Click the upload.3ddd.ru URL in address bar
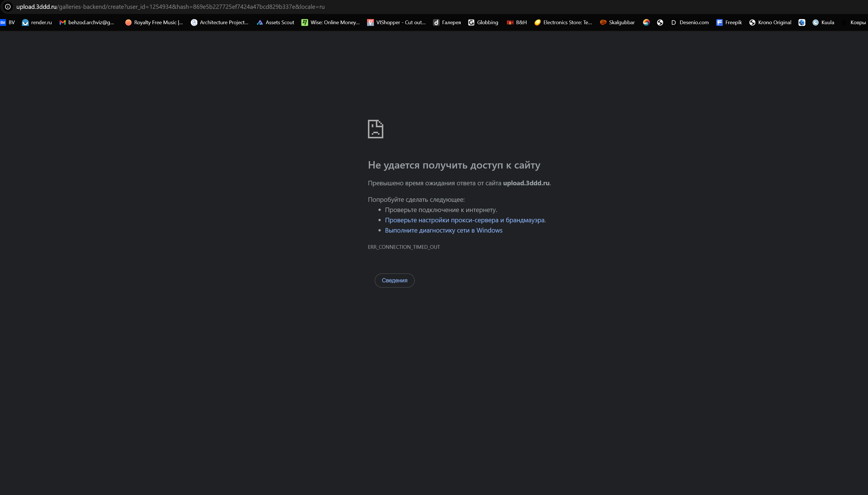This screenshot has height=495, width=868. tap(170, 7)
